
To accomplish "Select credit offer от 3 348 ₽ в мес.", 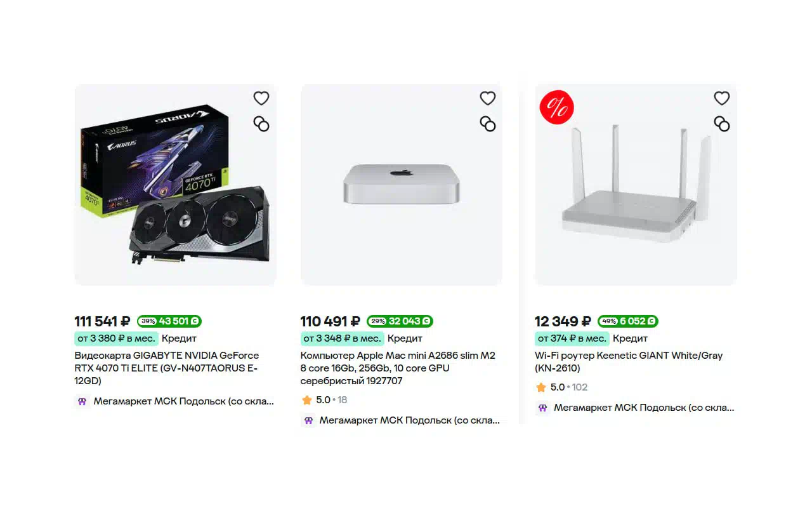I will [341, 338].
